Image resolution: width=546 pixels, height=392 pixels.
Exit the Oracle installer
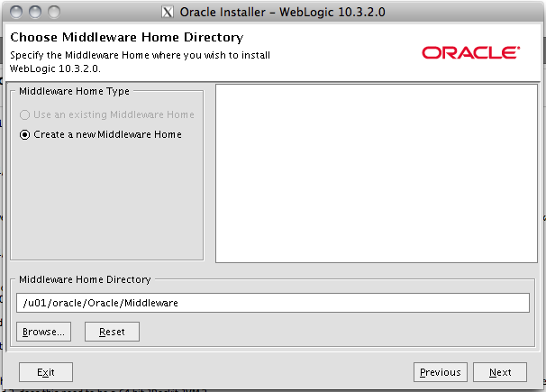pos(46,372)
